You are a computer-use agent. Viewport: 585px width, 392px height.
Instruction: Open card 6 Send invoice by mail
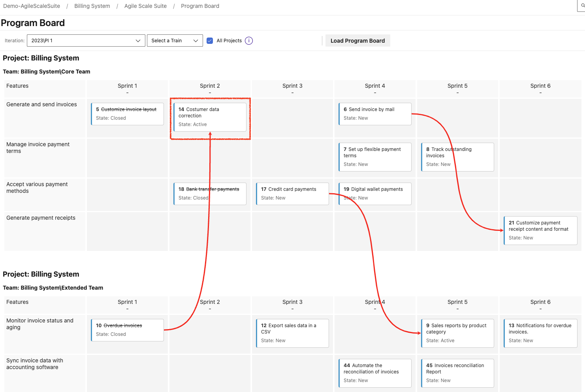pyautogui.click(x=374, y=114)
